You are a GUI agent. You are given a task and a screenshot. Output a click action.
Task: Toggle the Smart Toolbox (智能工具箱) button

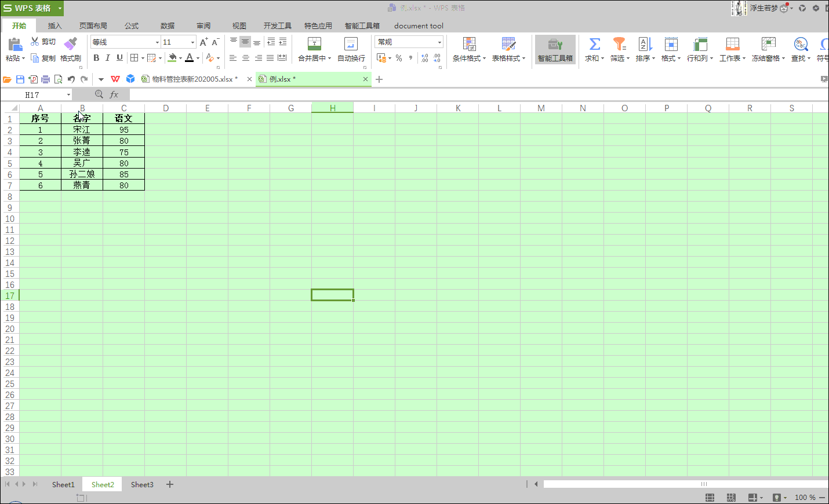coord(555,49)
